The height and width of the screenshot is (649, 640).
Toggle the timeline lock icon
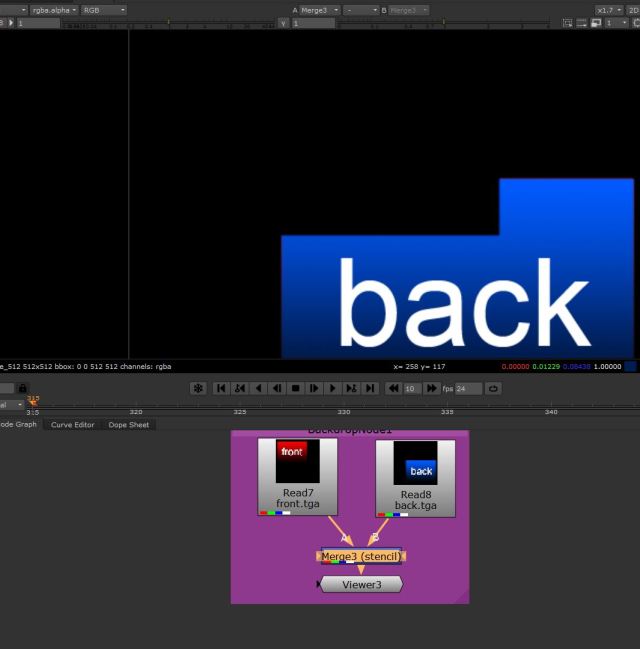click(22, 388)
